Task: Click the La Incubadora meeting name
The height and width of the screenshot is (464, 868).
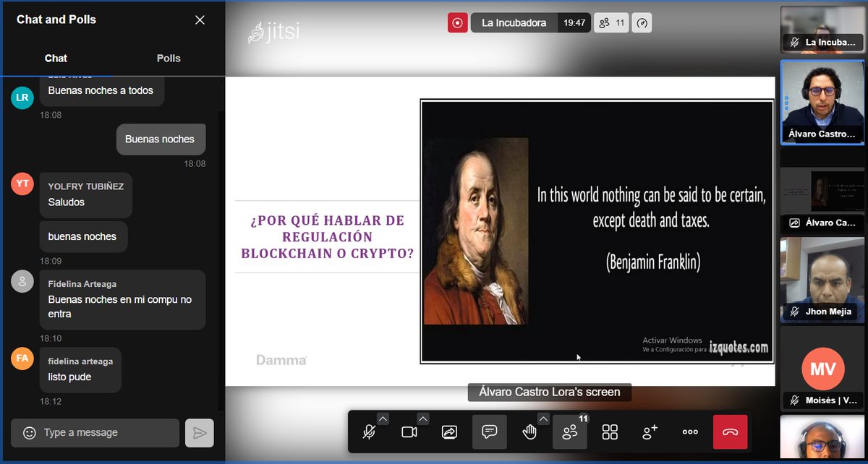Action: click(x=514, y=23)
